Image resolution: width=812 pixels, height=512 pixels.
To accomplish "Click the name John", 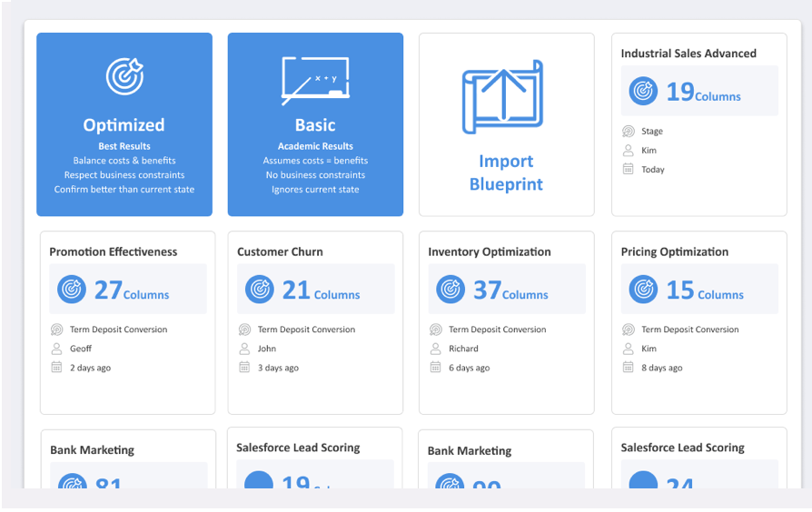I will [267, 349].
